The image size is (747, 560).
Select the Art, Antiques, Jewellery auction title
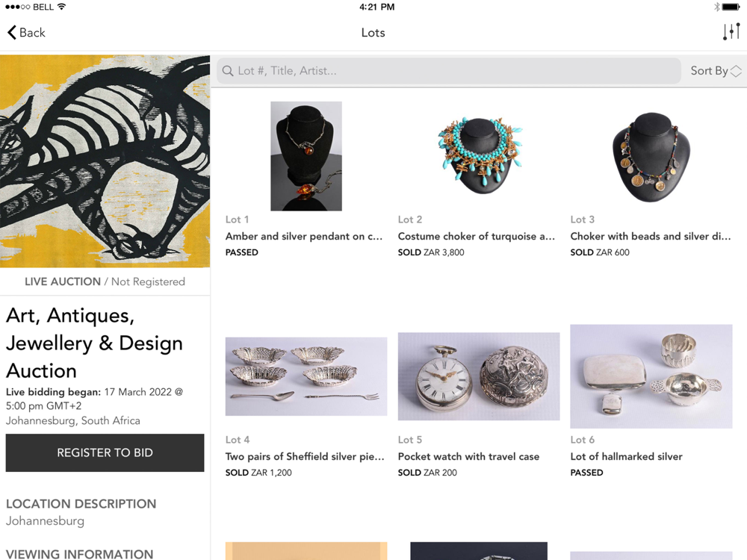coord(94,343)
